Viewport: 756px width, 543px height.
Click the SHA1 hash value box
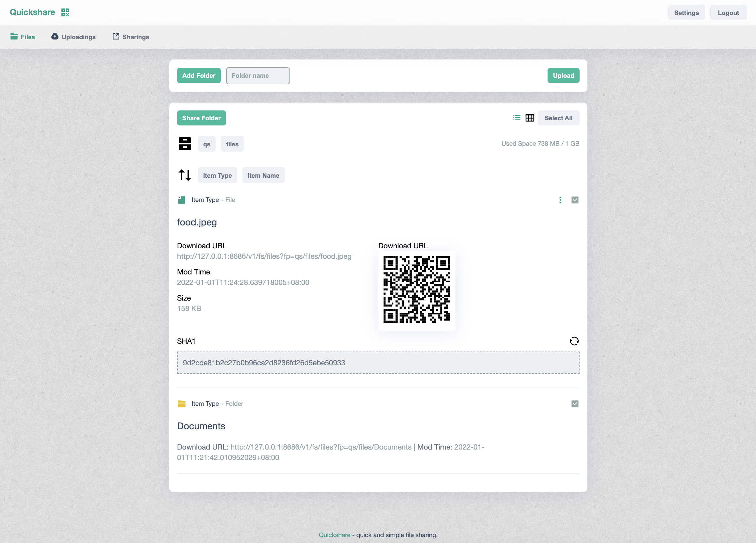(x=378, y=363)
